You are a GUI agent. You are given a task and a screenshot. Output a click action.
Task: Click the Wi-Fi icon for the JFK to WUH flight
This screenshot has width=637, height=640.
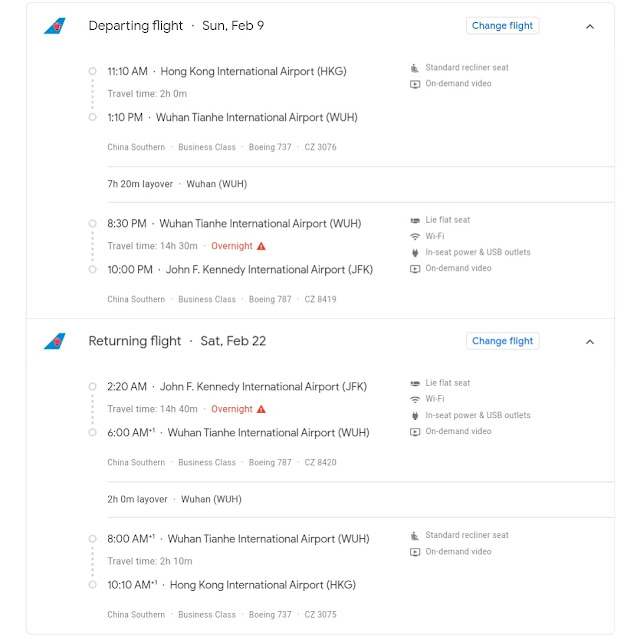pos(415,400)
